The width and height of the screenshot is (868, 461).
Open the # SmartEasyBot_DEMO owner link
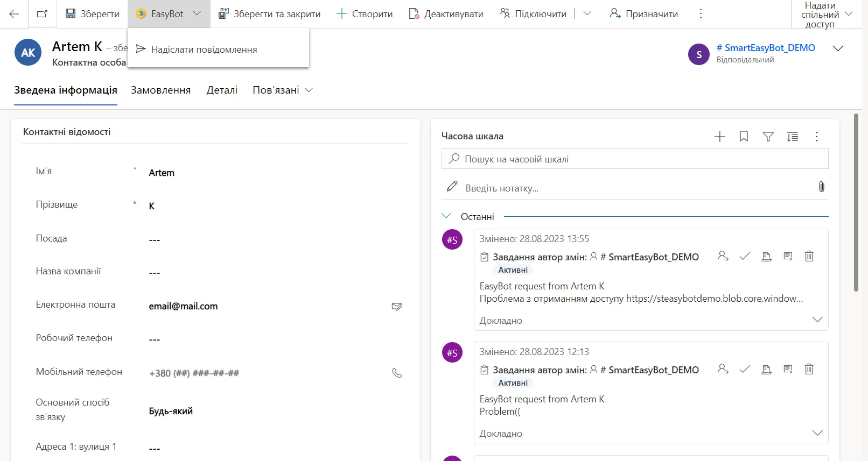(x=765, y=48)
